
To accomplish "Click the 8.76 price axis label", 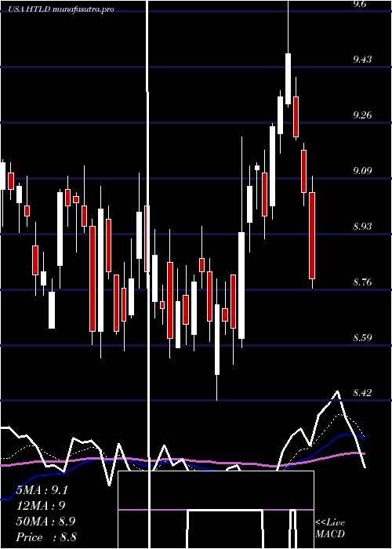I will [362, 282].
